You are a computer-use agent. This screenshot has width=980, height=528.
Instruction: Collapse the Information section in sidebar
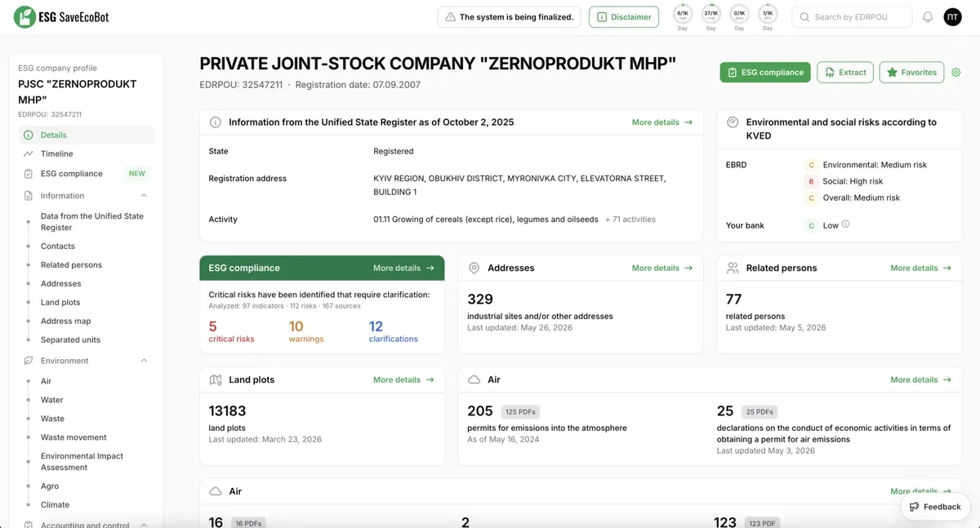pos(144,196)
